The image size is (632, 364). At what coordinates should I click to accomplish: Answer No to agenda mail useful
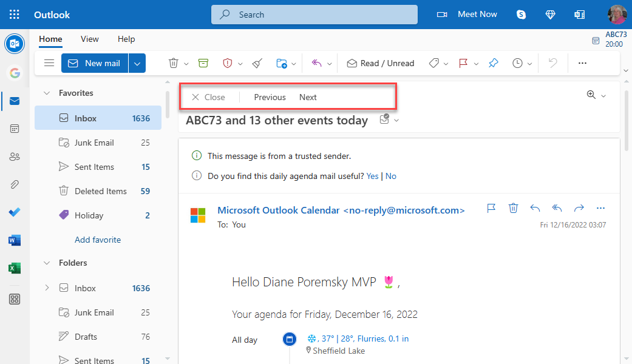click(390, 176)
